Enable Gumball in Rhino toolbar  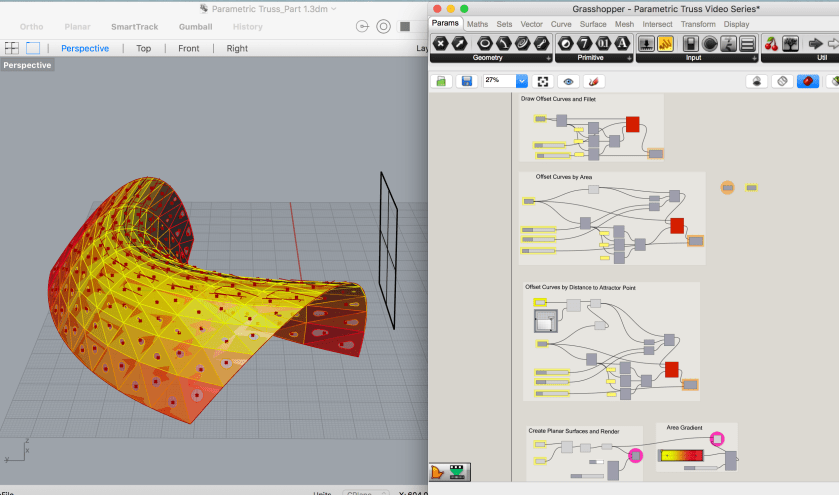coord(195,26)
